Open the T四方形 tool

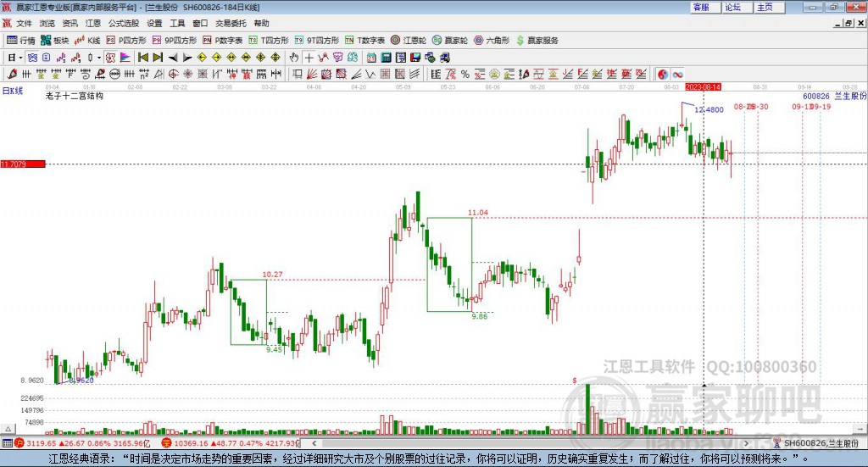(x=269, y=41)
